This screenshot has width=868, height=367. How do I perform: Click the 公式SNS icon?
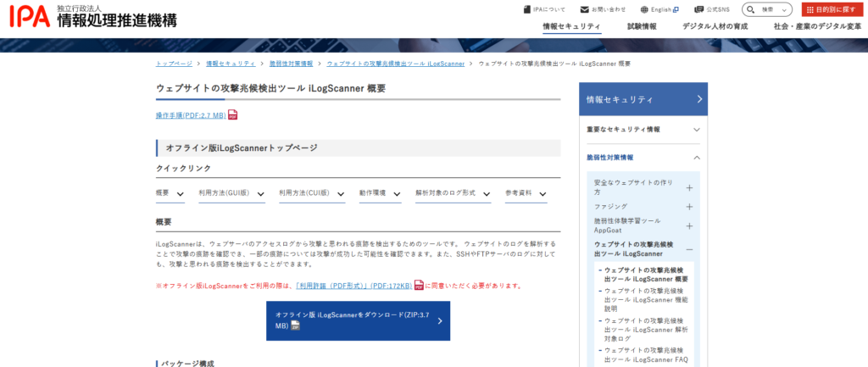coord(699,9)
